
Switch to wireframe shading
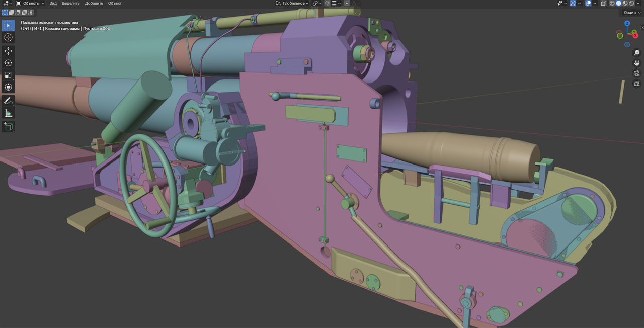[x=612, y=3]
